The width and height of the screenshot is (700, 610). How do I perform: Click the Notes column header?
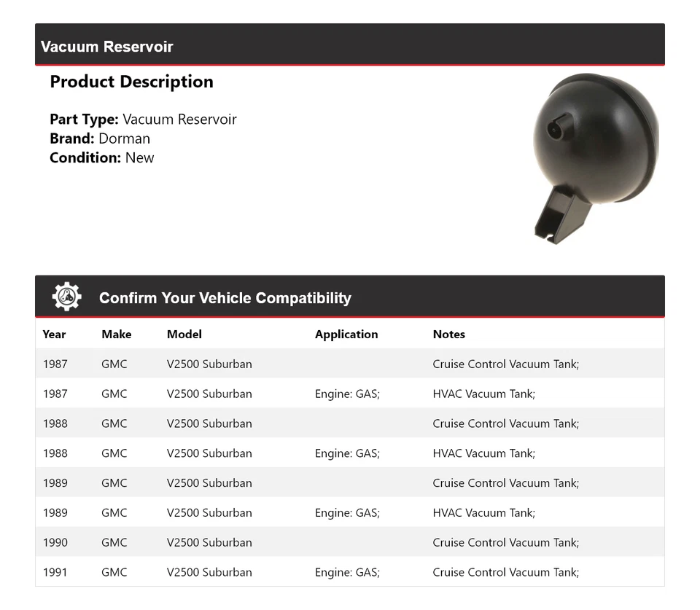(448, 335)
